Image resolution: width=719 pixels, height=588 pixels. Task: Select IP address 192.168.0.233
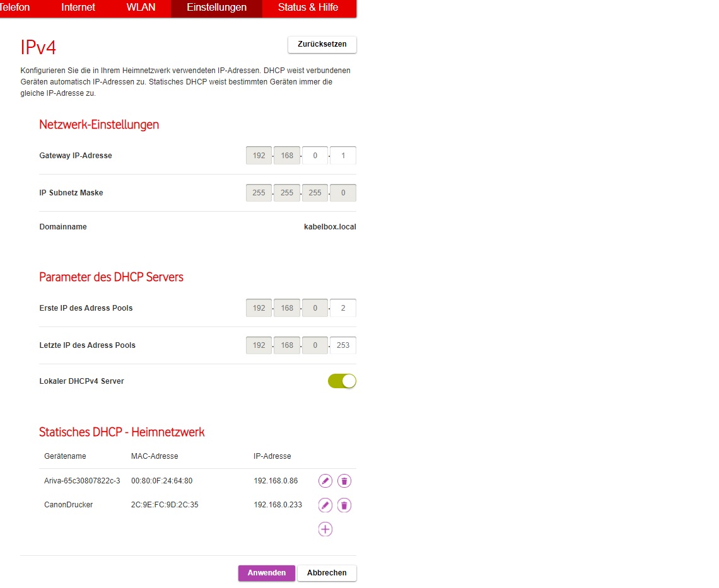pyautogui.click(x=278, y=505)
